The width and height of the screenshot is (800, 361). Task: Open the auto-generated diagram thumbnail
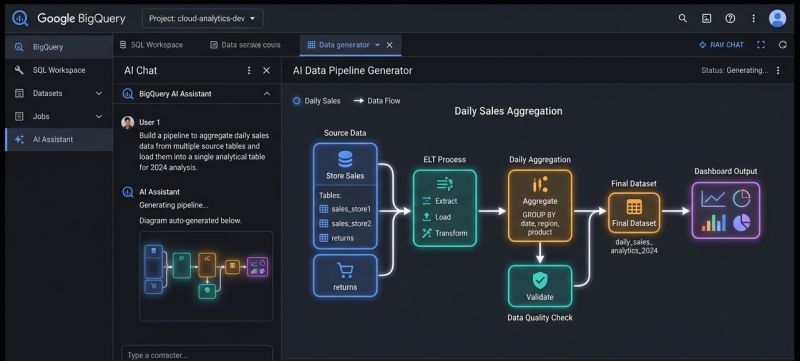click(206, 276)
